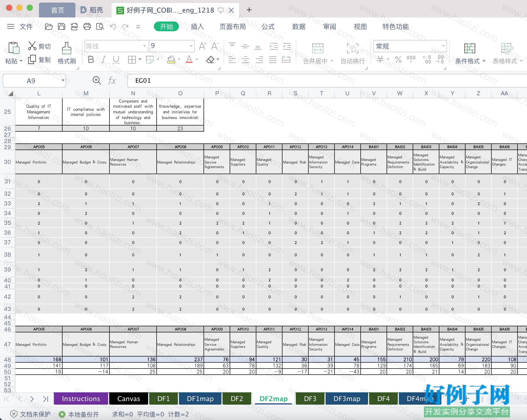Toggle Bold formatting
Viewport: 527px width, 420px height.
[x=91, y=60]
